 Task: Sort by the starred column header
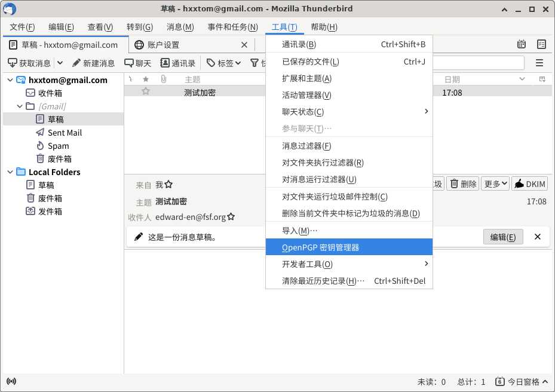[x=146, y=79]
